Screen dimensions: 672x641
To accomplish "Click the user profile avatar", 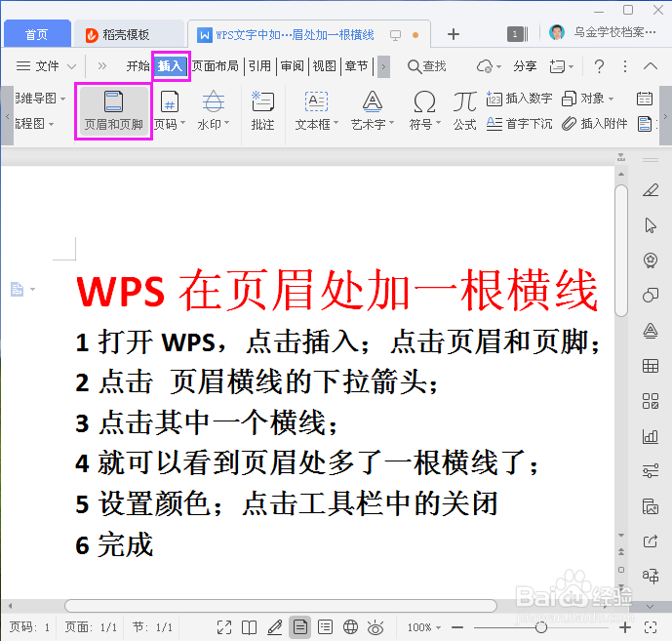I will tap(557, 33).
